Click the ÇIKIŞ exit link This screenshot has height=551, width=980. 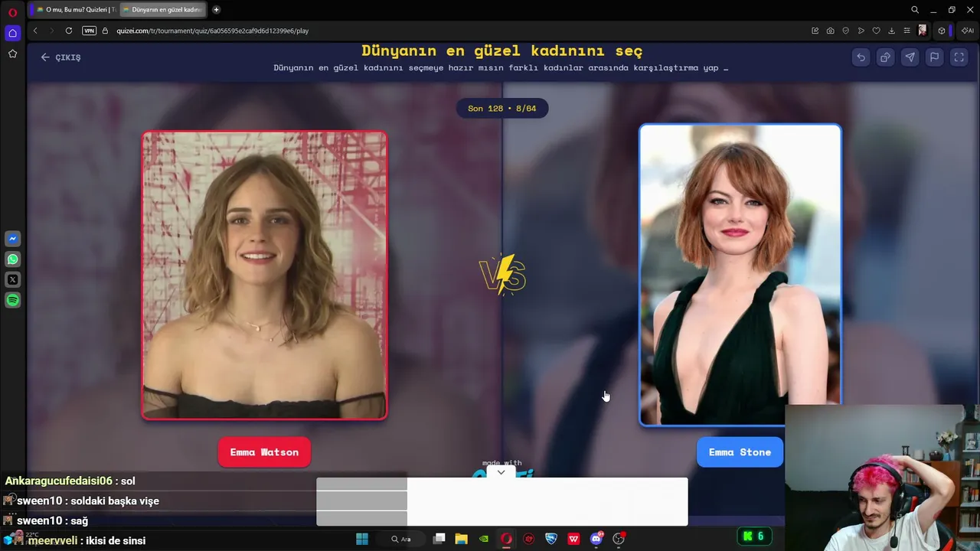click(x=61, y=57)
